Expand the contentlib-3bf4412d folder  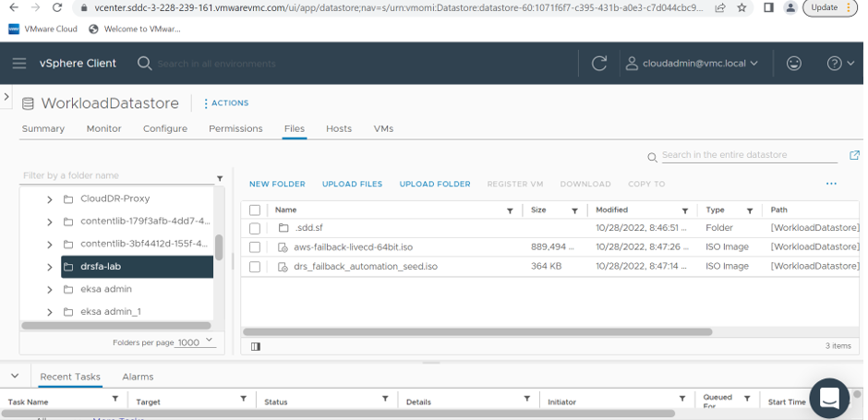click(49, 245)
